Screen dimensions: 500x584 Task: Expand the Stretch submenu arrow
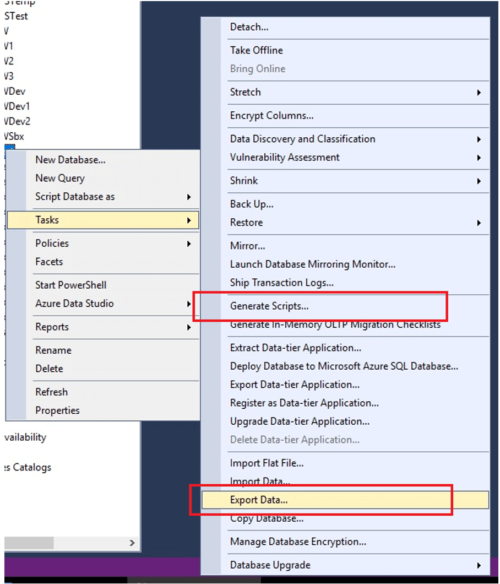point(479,92)
